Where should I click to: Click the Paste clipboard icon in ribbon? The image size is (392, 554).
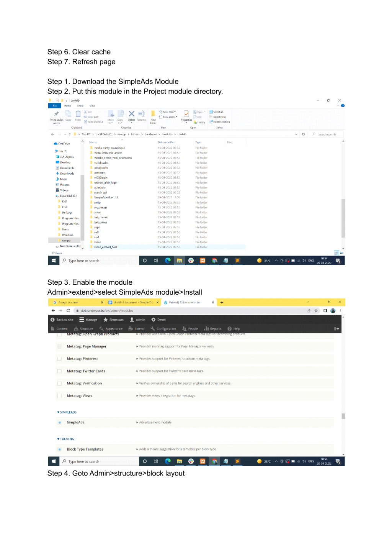pos(78,115)
